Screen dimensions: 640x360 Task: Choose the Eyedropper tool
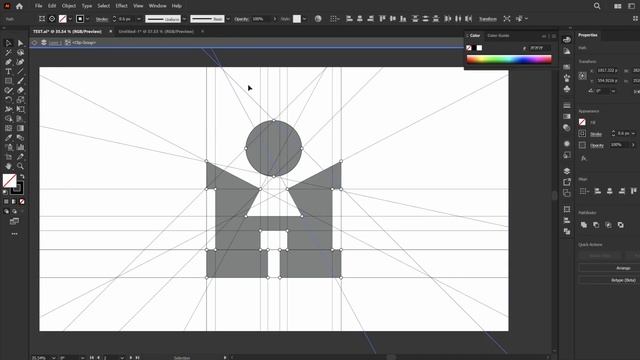[x=8, y=138]
